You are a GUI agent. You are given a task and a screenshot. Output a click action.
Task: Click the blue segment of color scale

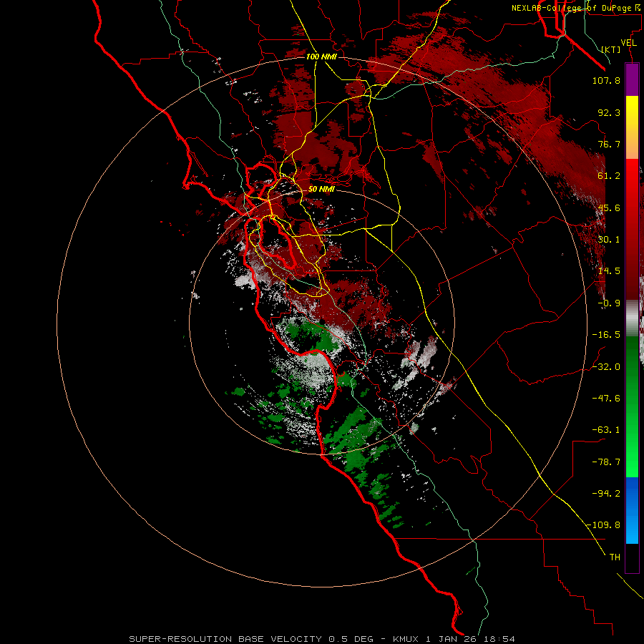pos(632,510)
